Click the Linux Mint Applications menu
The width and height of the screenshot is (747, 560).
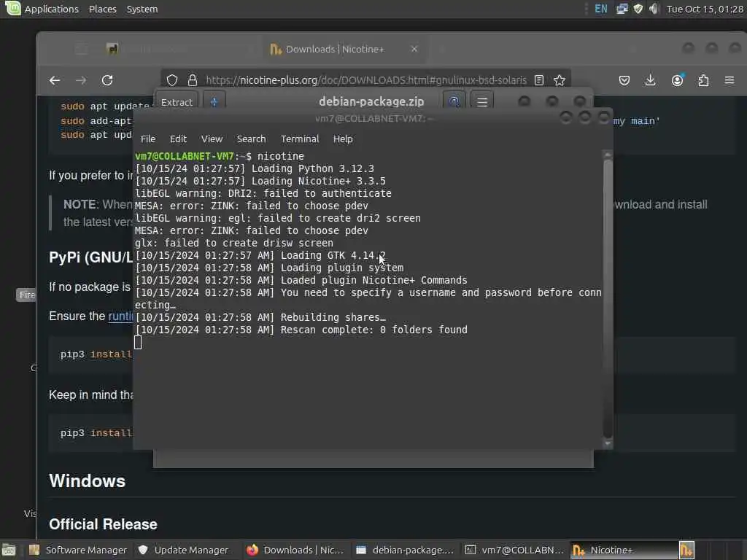click(x=42, y=9)
